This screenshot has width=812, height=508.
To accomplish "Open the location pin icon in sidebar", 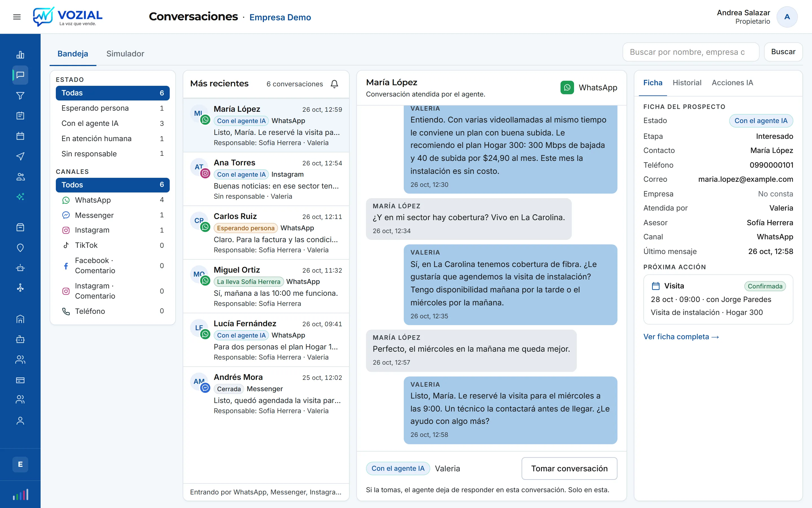I will click(20, 248).
